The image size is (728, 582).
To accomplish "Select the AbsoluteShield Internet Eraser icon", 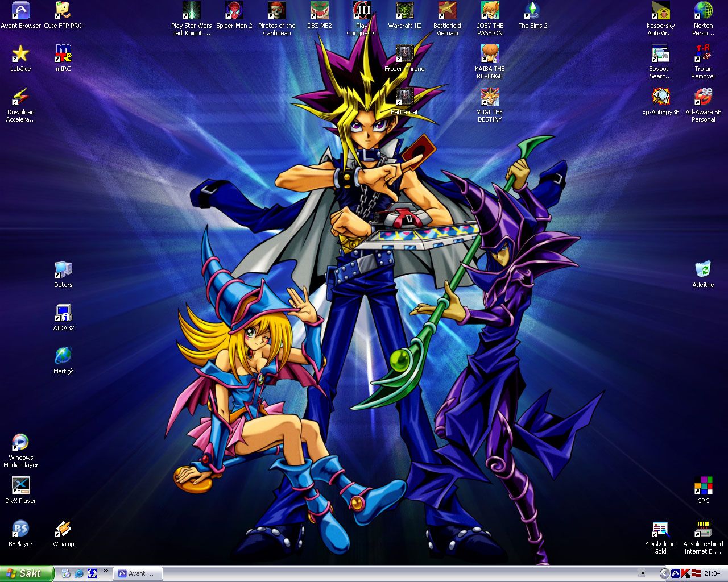I will tap(704, 538).
